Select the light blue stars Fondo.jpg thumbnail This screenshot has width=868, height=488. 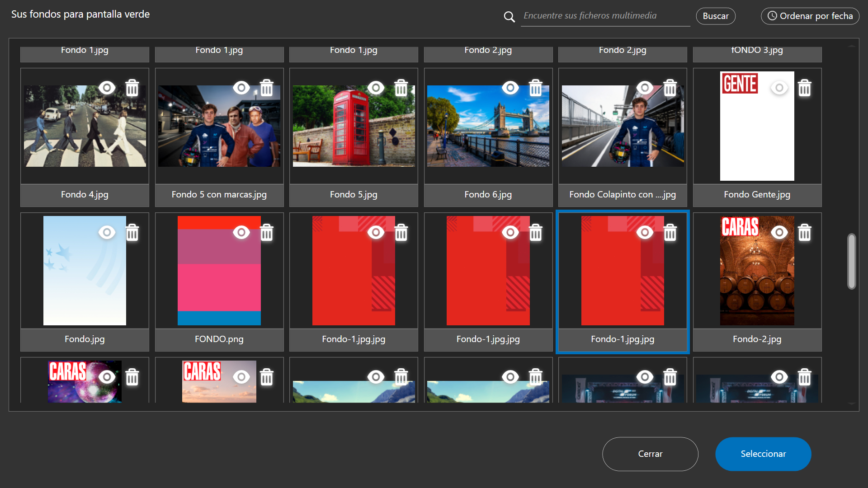click(x=85, y=271)
